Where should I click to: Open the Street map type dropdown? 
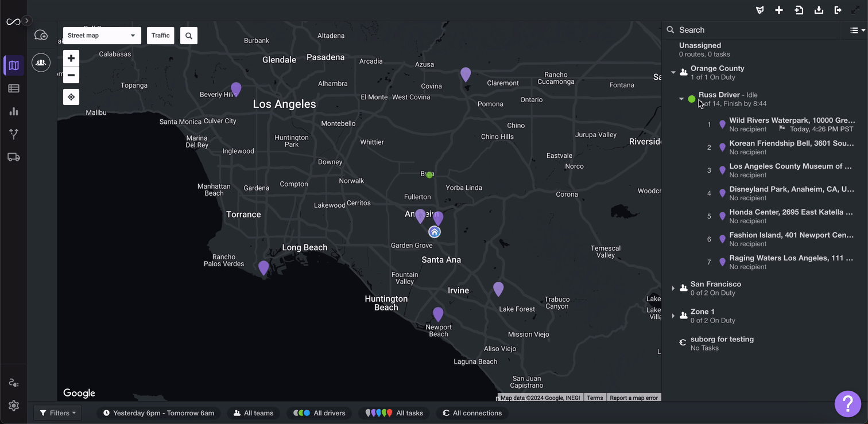(x=102, y=36)
